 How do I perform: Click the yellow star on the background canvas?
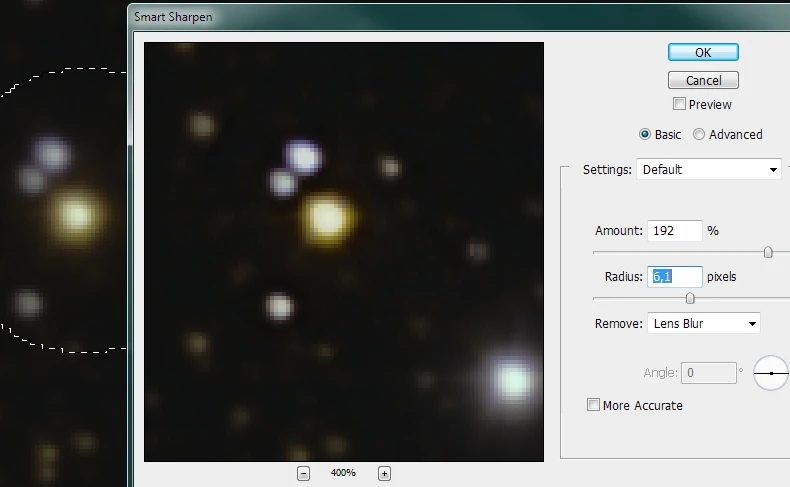pos(76,213)
